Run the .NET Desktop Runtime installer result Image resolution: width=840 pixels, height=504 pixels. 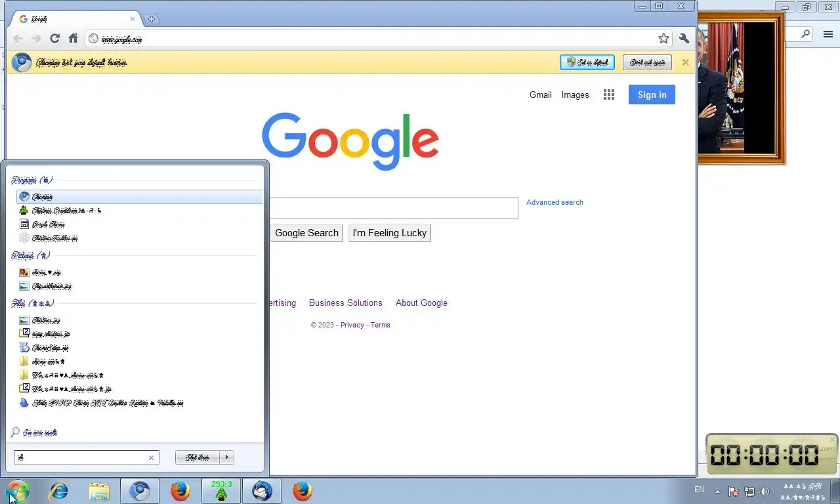(139, 403)
